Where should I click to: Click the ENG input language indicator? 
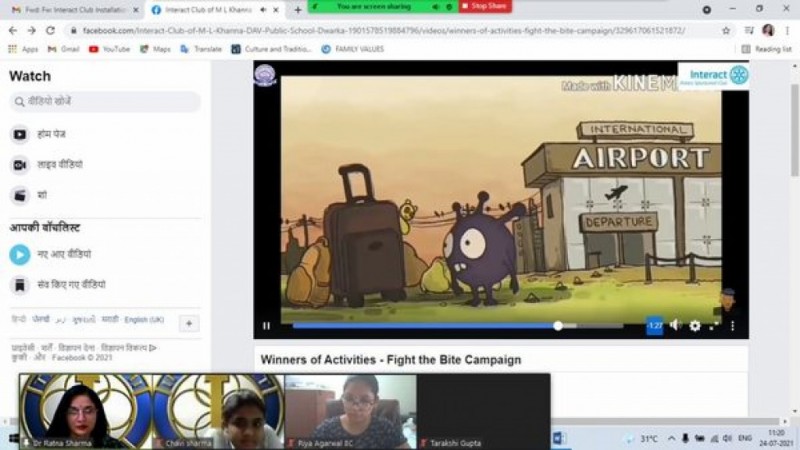pos(745,438)
